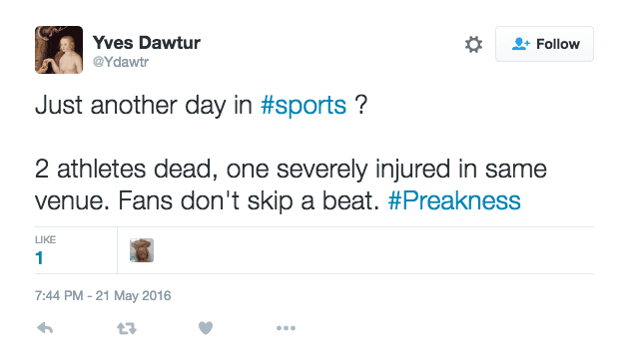
Task: Reply to the tweet using the arrow icon
Action: tap(45, 328)
